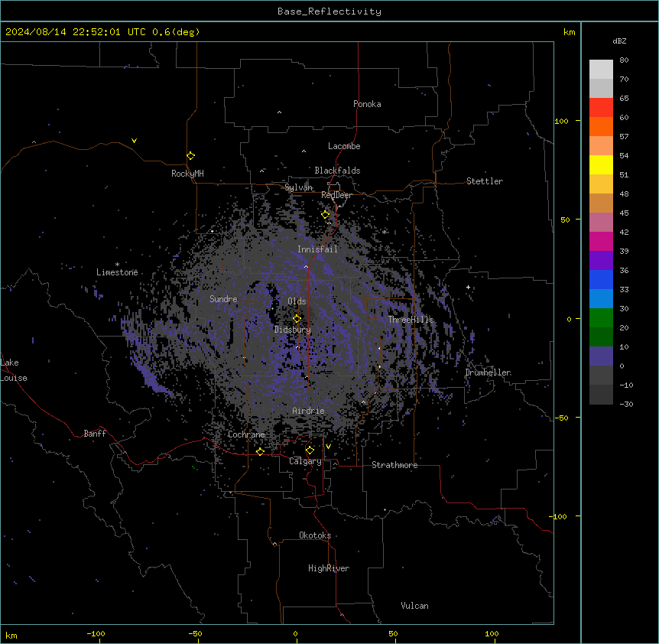The width and height of the screenshot is (659, 644).
Task: Select the Vulcan city label
Action: coord(415,606)
